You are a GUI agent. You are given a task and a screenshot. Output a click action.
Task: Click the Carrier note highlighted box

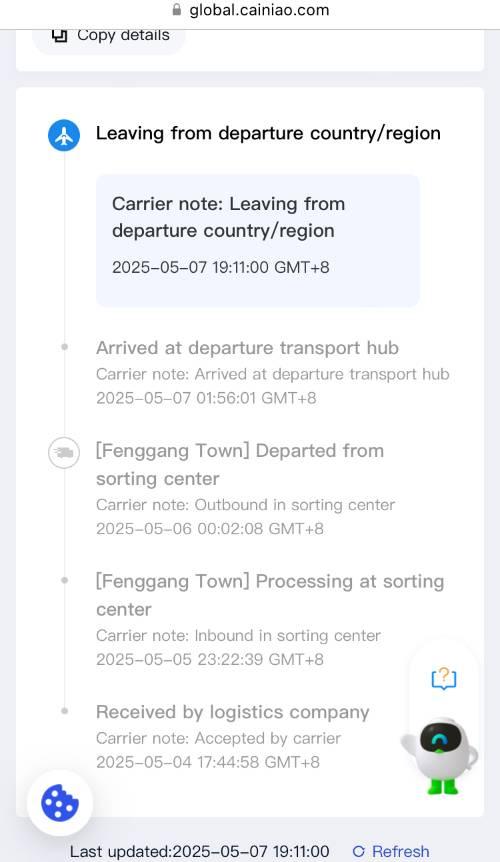[258, 240]
